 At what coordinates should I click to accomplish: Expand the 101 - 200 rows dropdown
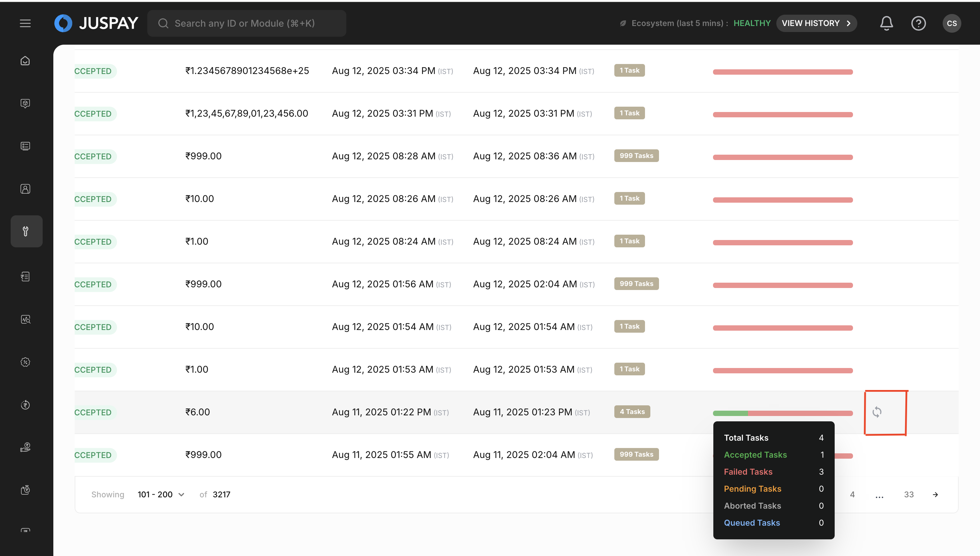(161, 494)
